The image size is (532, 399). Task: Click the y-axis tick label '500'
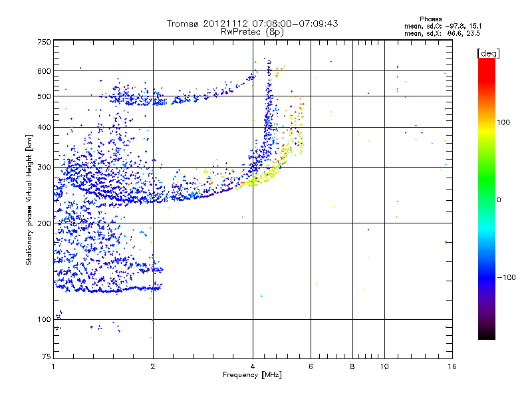point(44,96)
